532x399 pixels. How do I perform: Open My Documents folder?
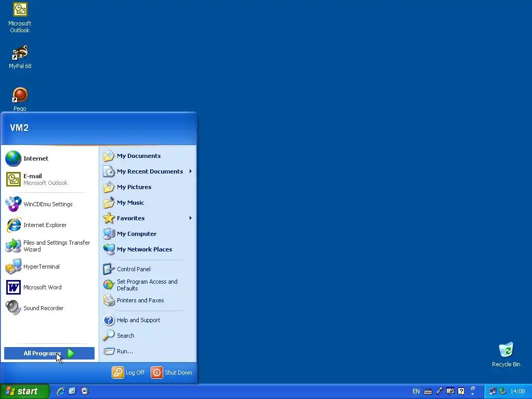(148, 156)
